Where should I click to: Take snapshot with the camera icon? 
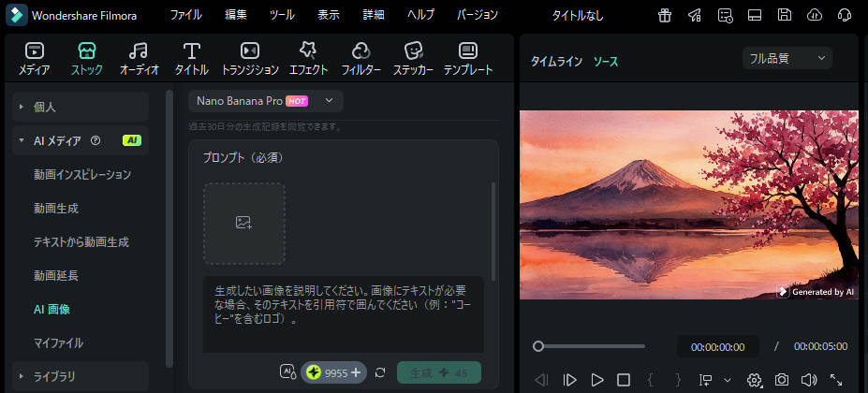(782, 380)
